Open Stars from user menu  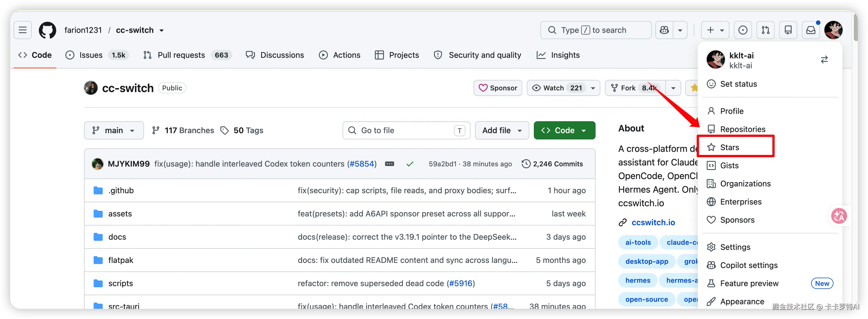pos(770,148)
